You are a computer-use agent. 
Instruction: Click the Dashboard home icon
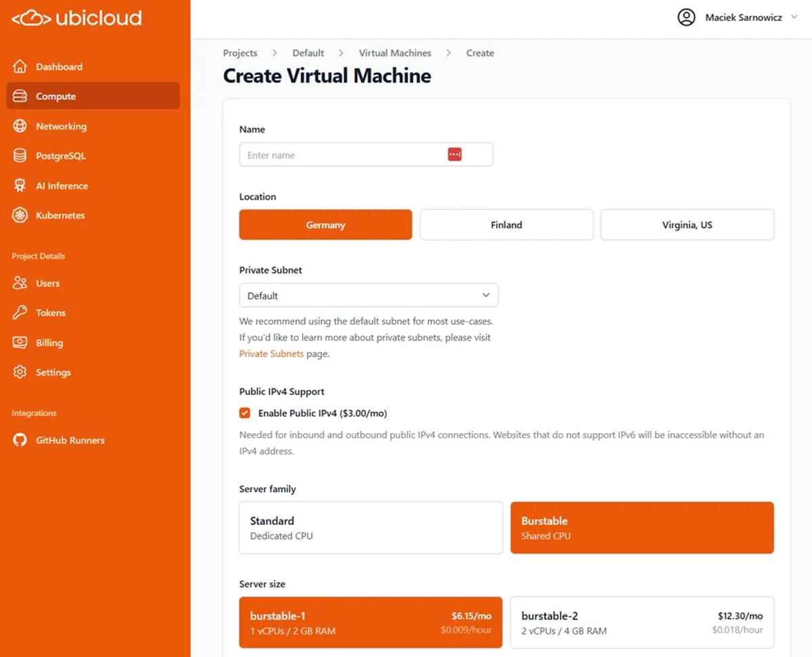20,67
